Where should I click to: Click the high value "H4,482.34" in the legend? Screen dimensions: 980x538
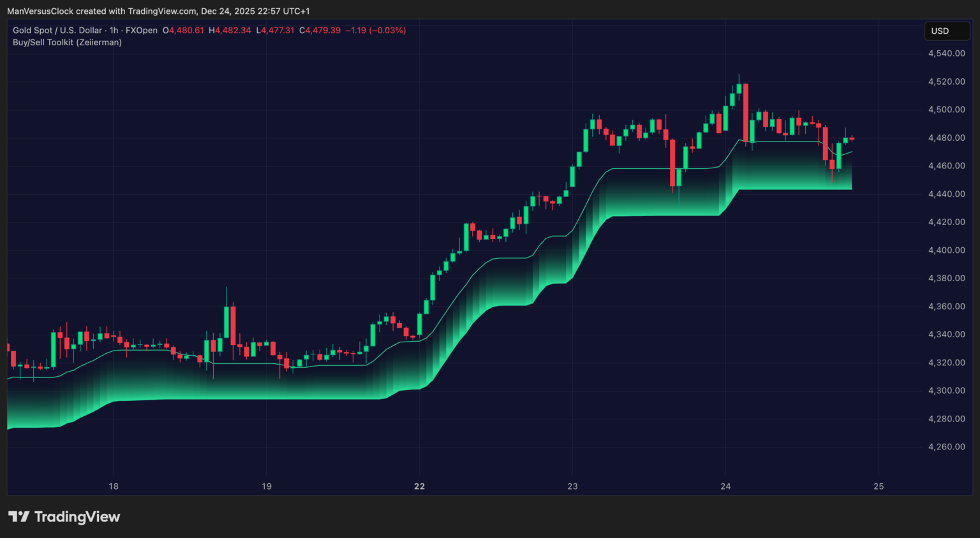coord(231,30)
